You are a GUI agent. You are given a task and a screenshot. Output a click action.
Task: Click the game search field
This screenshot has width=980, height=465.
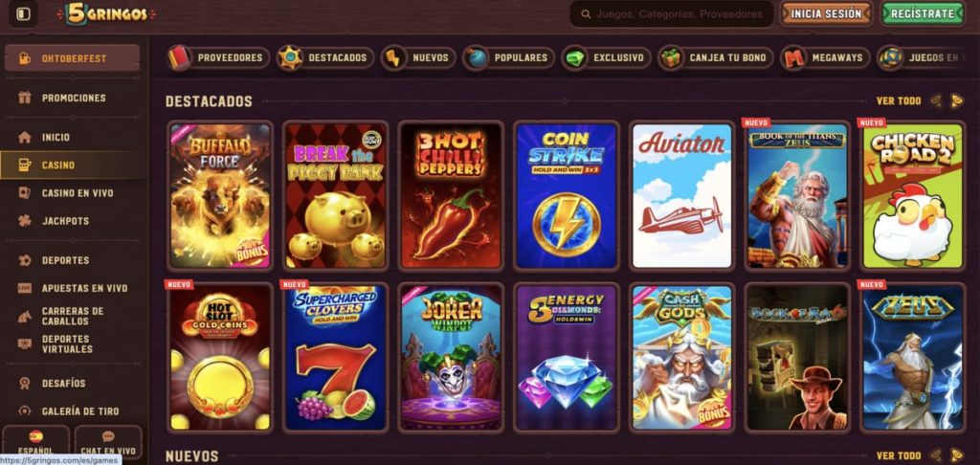tap(672, 13)
